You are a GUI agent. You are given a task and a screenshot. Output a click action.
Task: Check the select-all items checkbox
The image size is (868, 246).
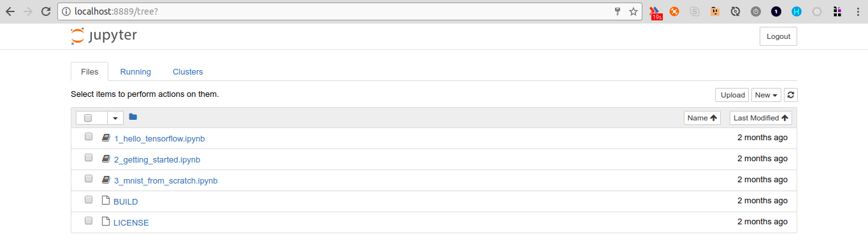tap(88, 118)
